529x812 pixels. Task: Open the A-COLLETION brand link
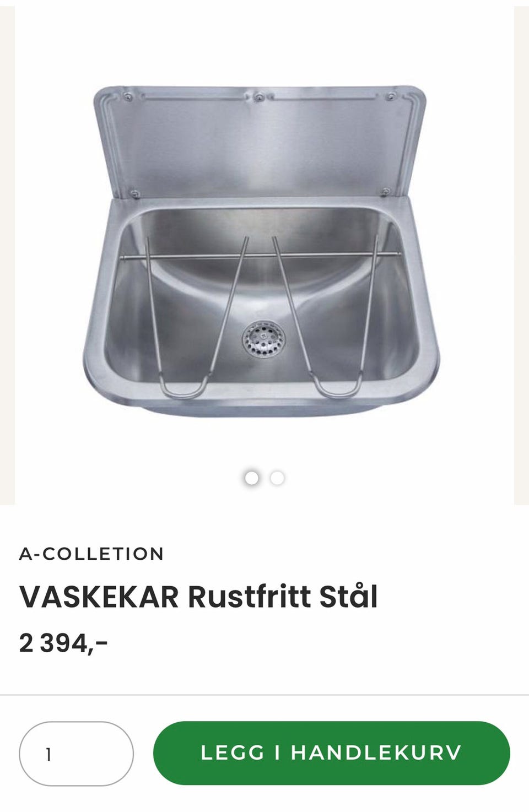click(x=91, y=554)
